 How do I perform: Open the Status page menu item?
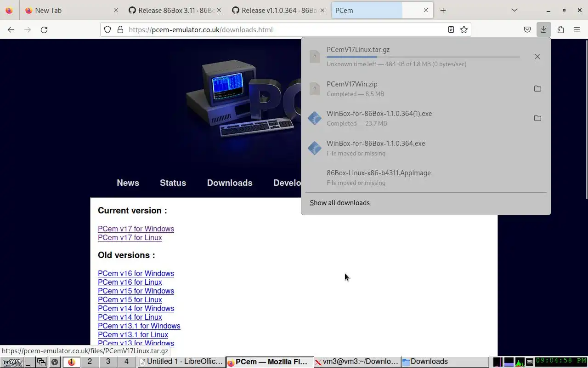click(173, 183)
